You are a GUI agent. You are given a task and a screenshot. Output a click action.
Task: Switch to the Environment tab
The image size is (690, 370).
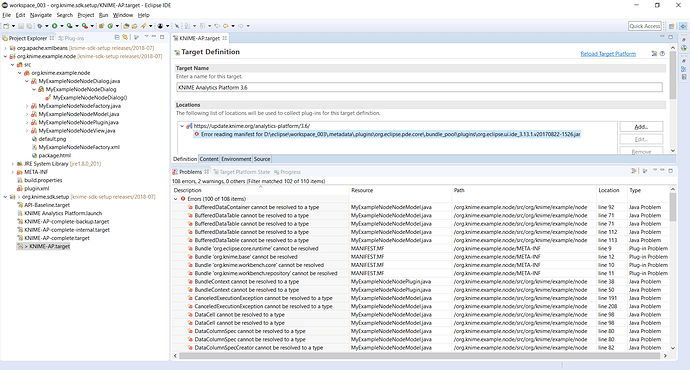[x=236, y=159]
